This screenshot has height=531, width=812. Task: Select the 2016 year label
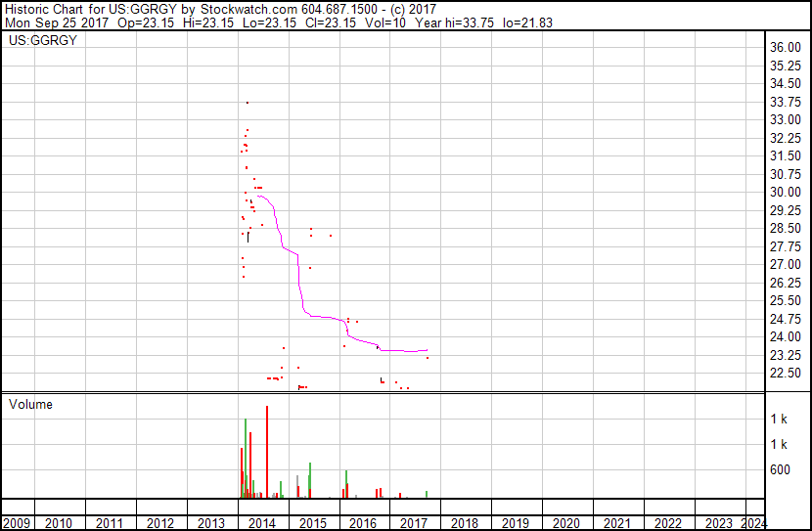click(x=363, y=523)
